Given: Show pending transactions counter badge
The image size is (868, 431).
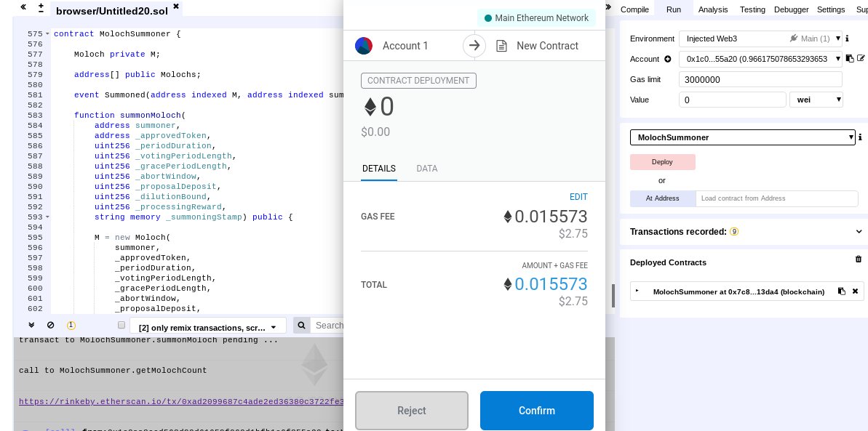Looking at the screenshot, I should click(71, 326).
